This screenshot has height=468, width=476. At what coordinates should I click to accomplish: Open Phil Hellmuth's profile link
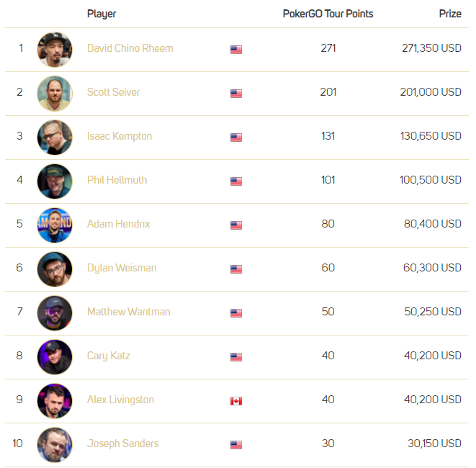pyautogui.click(x=117, y=180)
